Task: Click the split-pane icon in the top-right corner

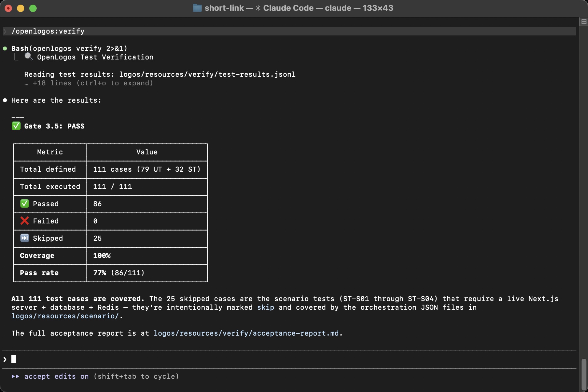Action: click(x=584, y=21)
